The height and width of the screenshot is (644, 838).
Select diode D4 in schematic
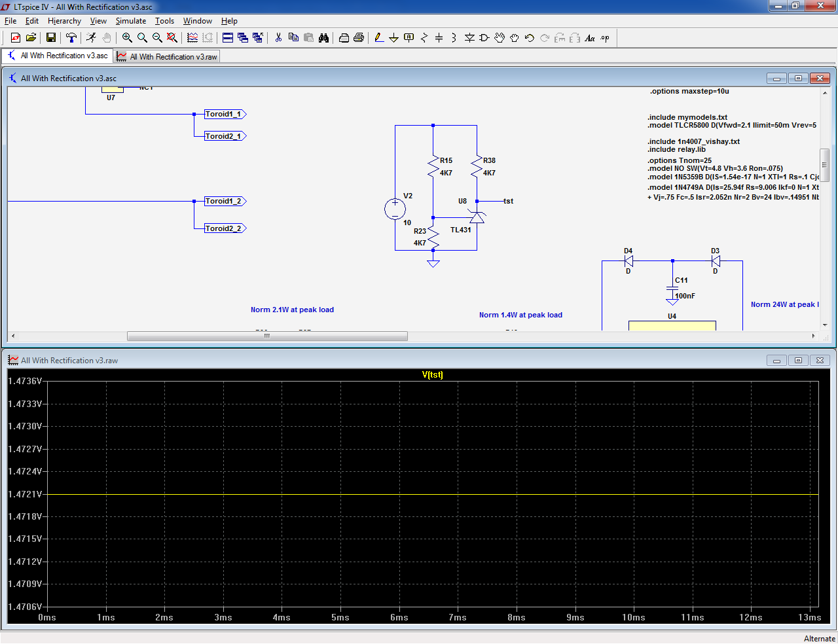click(x=628, y=260)
